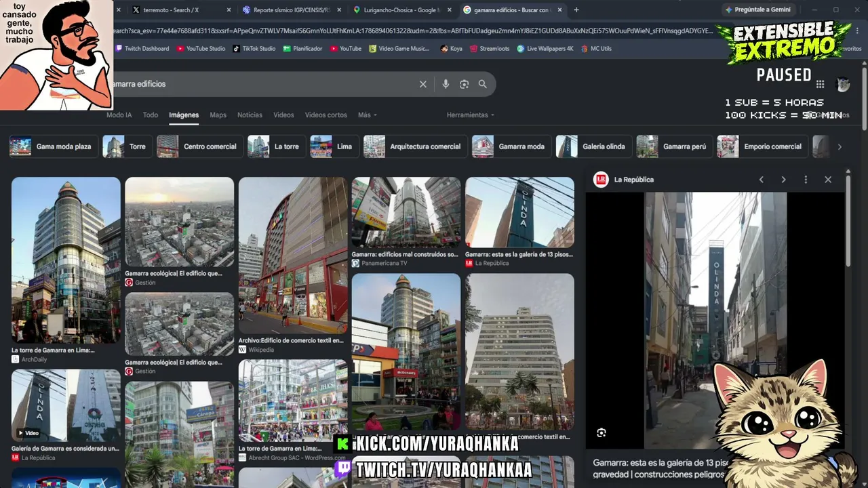Open the Google apps grid
Image resolution: width=868 pixels, height=488 pixels.
[x=820, y=84]
